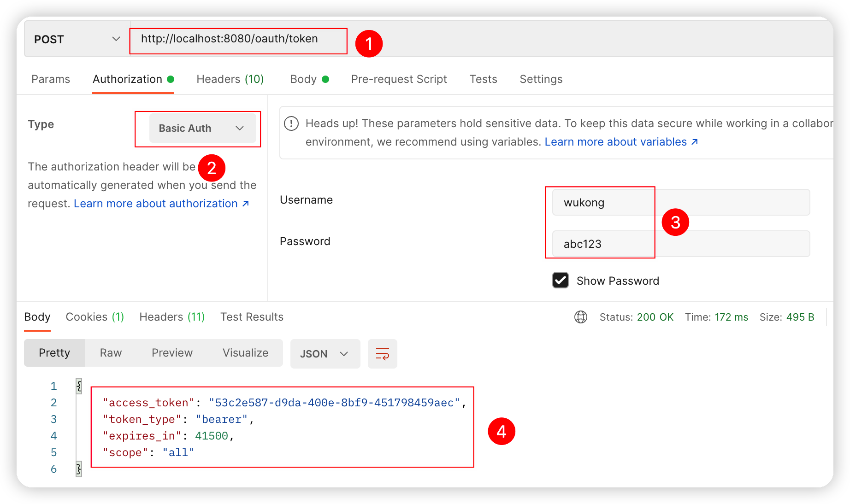Open the Pre-request Script tab

coord(399,79)
